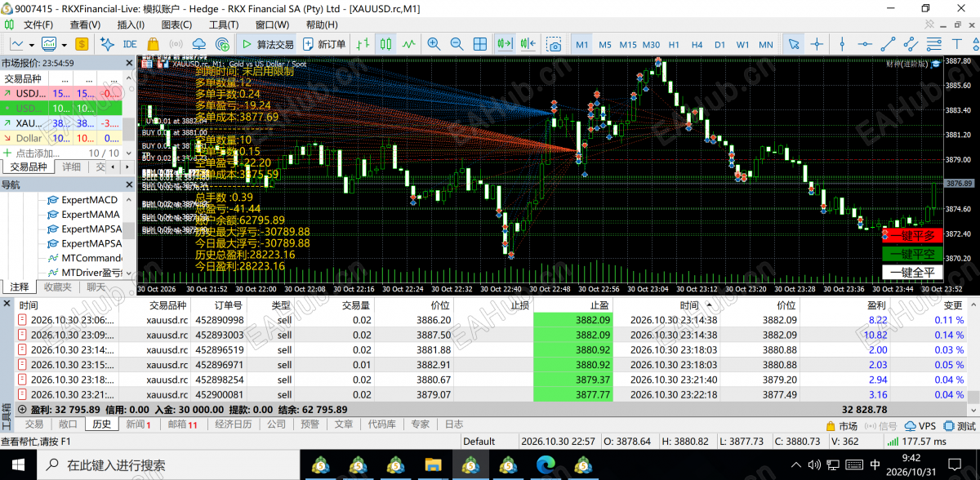Click the white 一键全平 button
The image size is (980, 480).
(911, 273)
